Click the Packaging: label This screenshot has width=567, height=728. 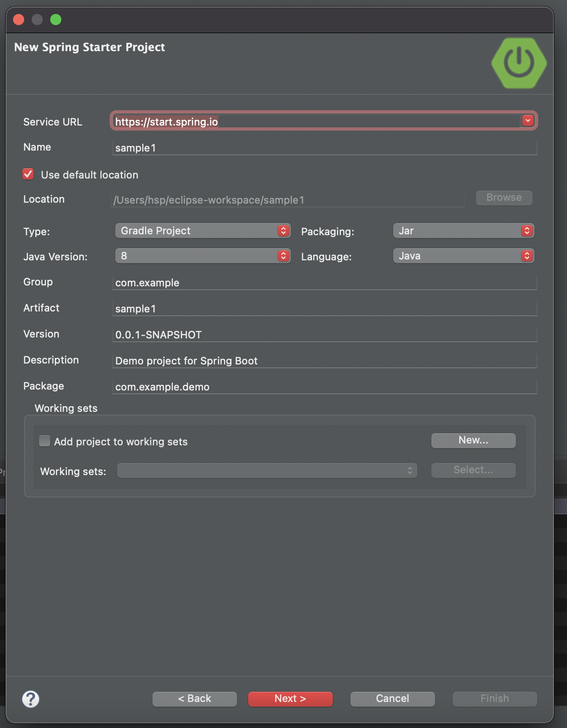pyautogui.click(x=328, y=232)
